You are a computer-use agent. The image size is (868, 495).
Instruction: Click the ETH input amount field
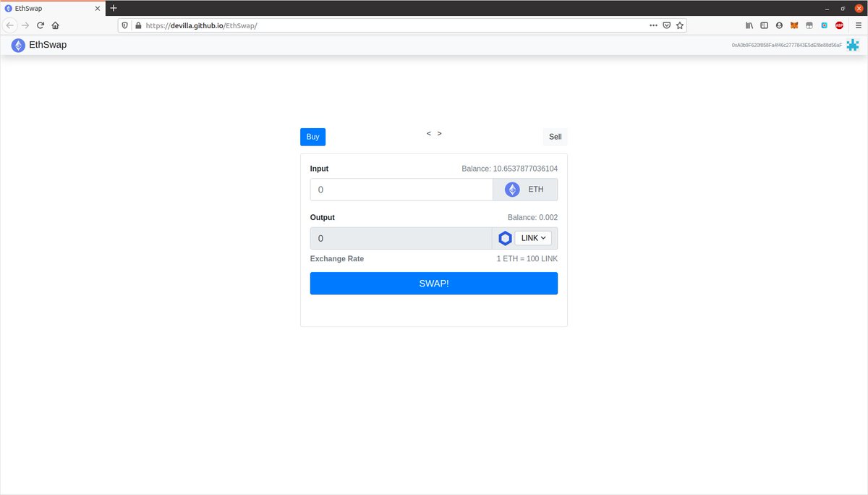click(401, 190)
